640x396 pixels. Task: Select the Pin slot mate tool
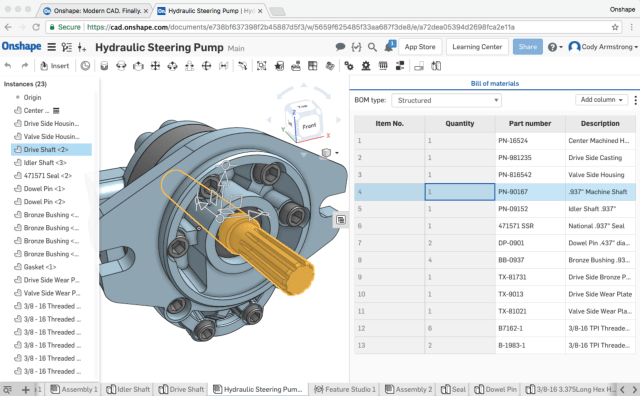point(189,66)
